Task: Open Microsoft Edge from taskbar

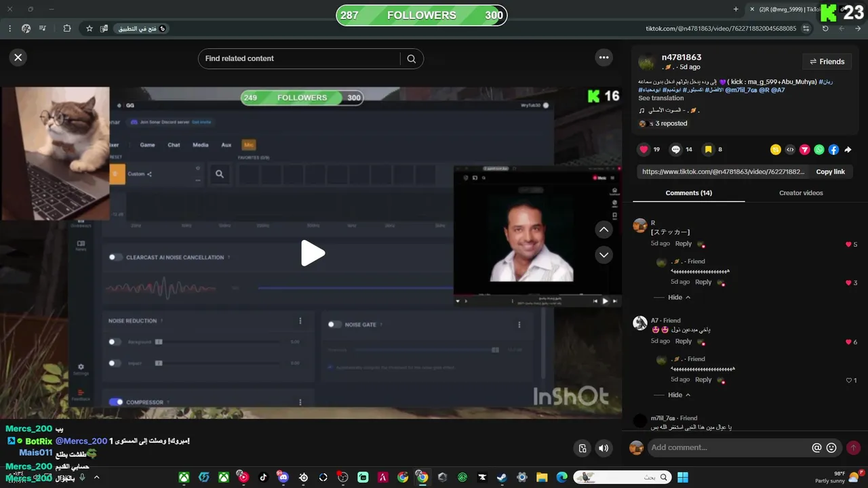Action: (x=561, y=477)
